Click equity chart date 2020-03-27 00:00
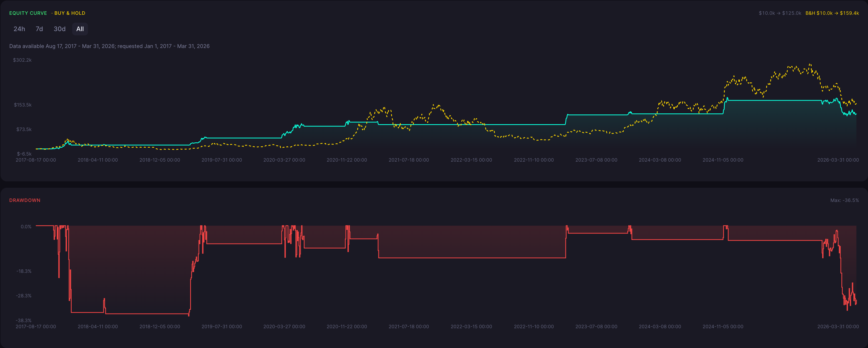Viewport: 868px width, 348px height. click(284, 160)
